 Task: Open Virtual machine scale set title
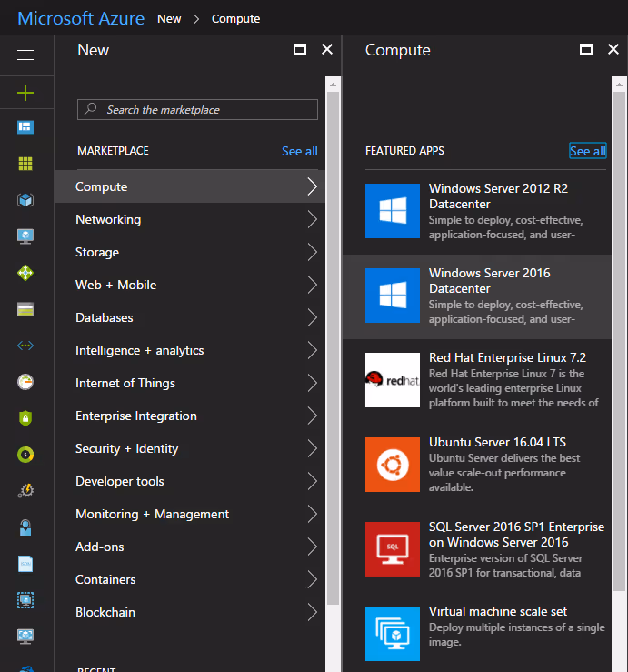pos(498,611)
